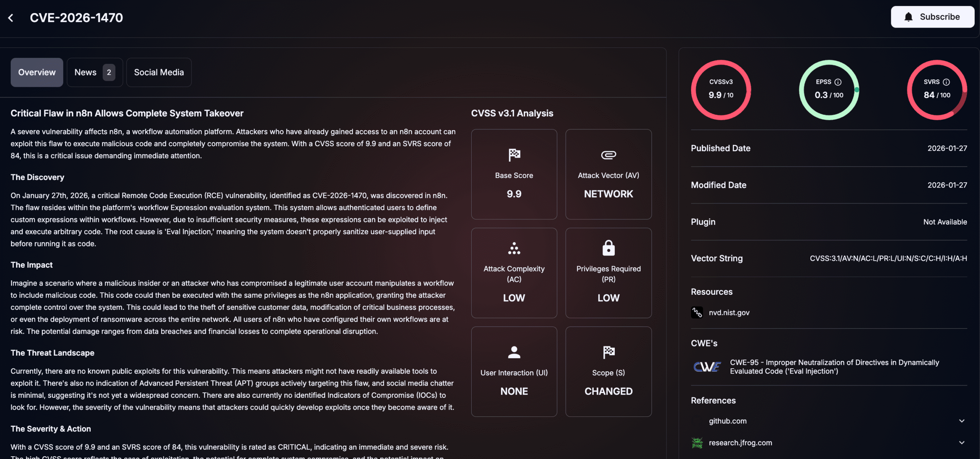Image resolution: width=980 pixels, height=459 pixels.
Task: Click the NETWORK attack vector value
Action: coord(608,194)
